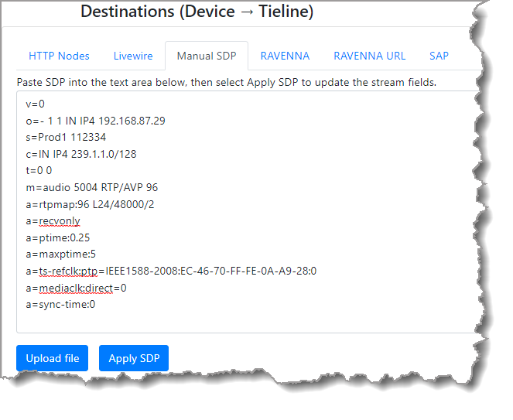Place cursor on the a=ptime:0.25 line
The image size is (513, 420).
coord(57,238)
